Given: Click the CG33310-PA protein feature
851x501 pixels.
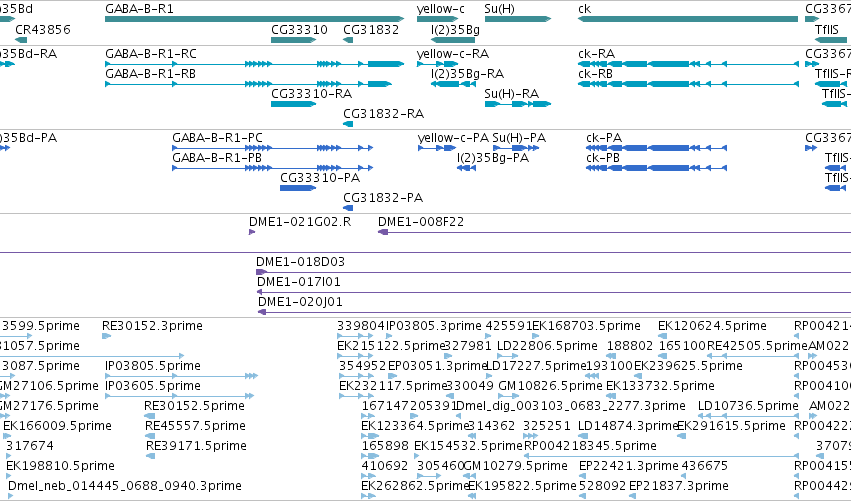Looking at the screenshot, I should click(x=298, y=188).
